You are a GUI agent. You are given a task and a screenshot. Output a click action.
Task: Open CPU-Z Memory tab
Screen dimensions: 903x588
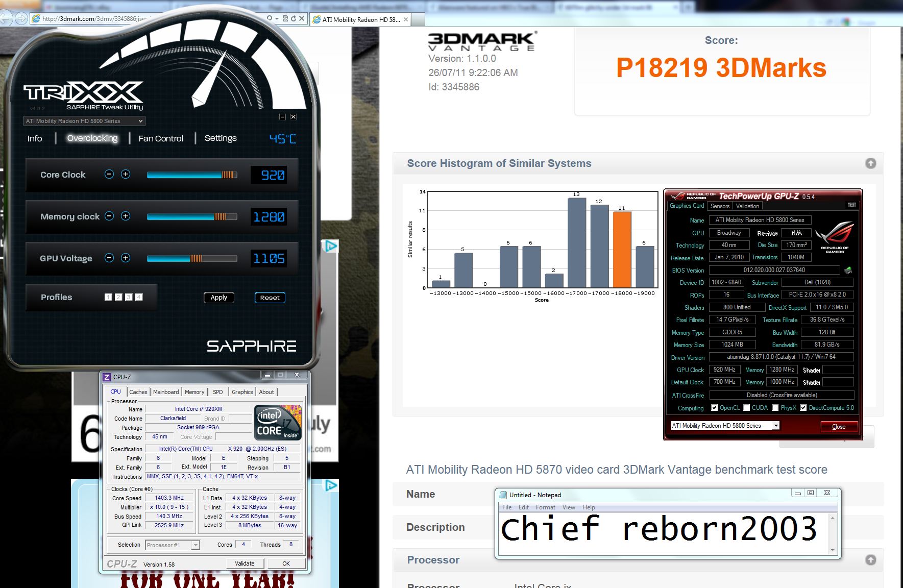coord(194,392)
